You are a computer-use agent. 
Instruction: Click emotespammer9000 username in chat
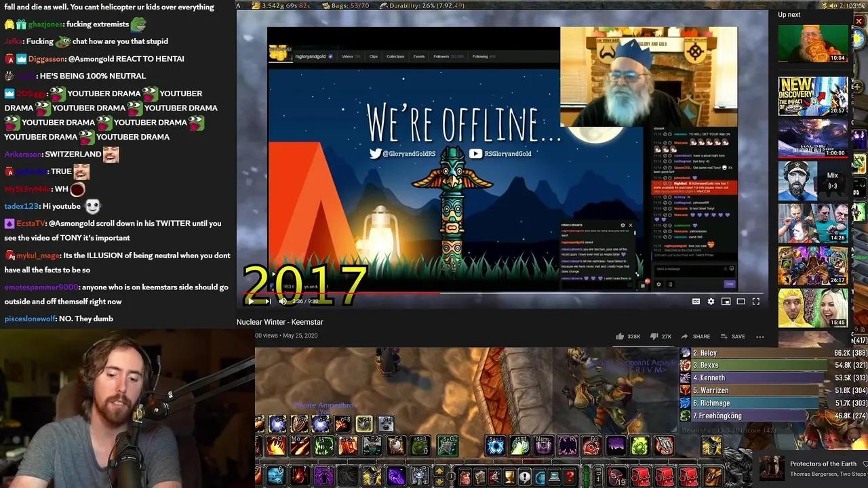(41, 287)
